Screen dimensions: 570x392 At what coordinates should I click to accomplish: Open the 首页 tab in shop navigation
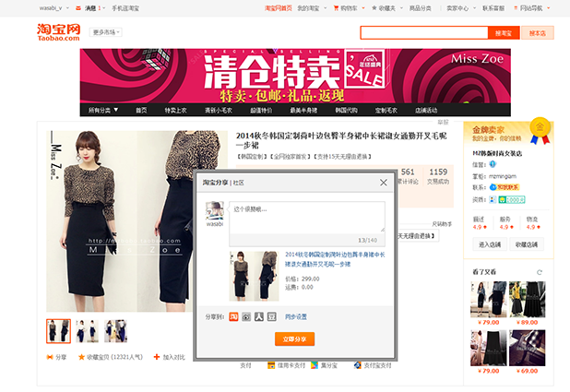tap(141, 110)
